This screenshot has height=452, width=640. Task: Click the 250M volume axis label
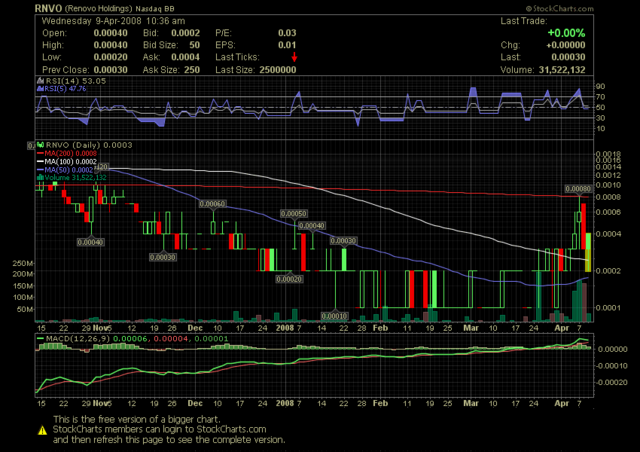pyautogui.click(x=23, y=263)
